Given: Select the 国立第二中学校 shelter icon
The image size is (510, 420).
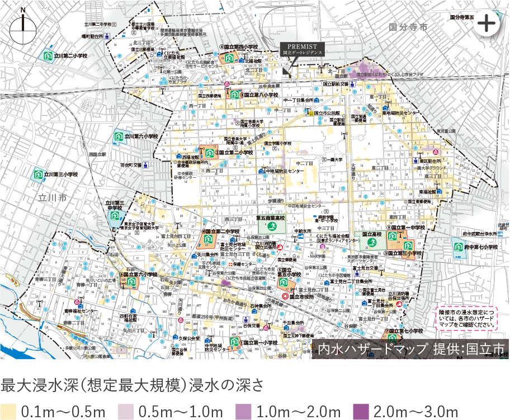Looking at the screenshot, I should tap(207, 240).
